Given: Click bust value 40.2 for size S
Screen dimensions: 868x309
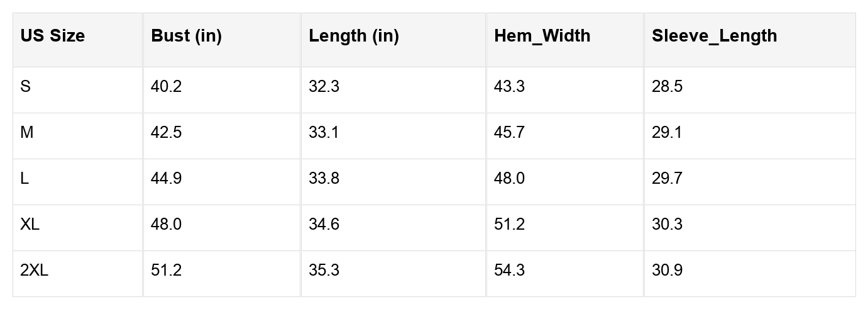Looking at the screenshot, I should point(166,87).
